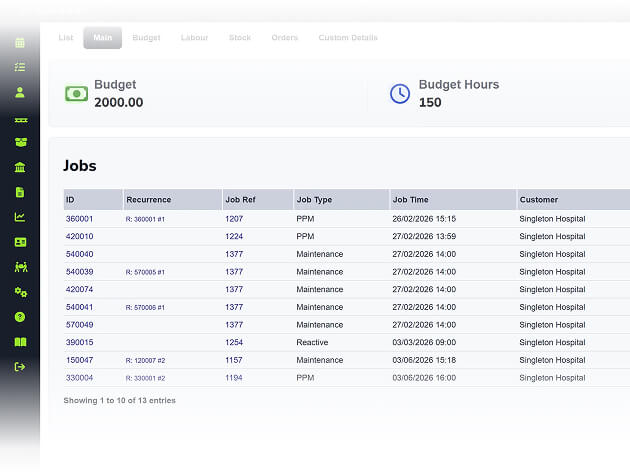Go to the Stock tab

(x=240, y=38)
